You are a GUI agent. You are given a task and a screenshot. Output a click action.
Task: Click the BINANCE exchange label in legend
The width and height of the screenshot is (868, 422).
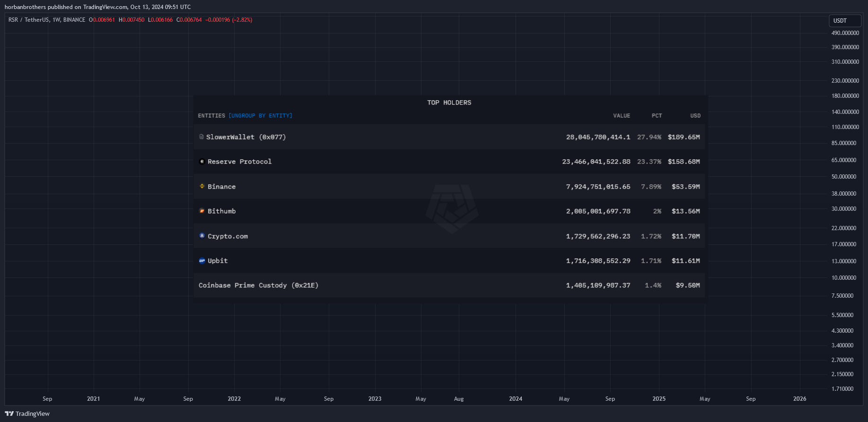pos(74,20)
